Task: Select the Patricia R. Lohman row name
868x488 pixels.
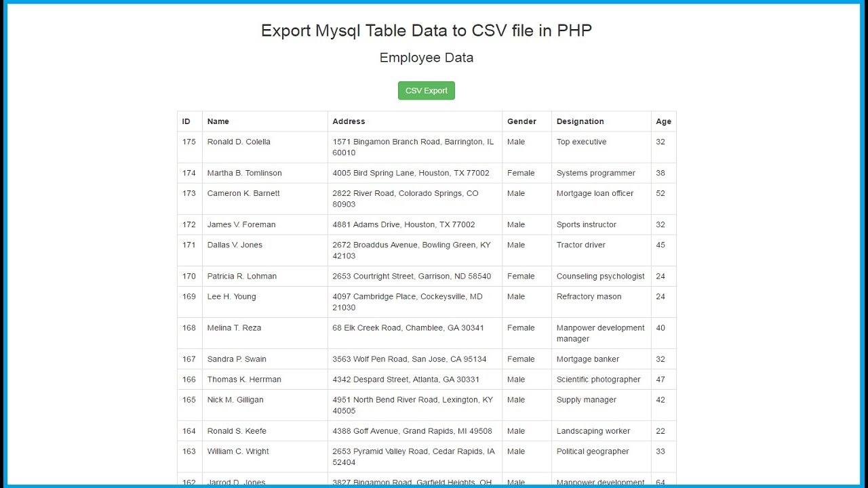Action: [x=242, y=276]
